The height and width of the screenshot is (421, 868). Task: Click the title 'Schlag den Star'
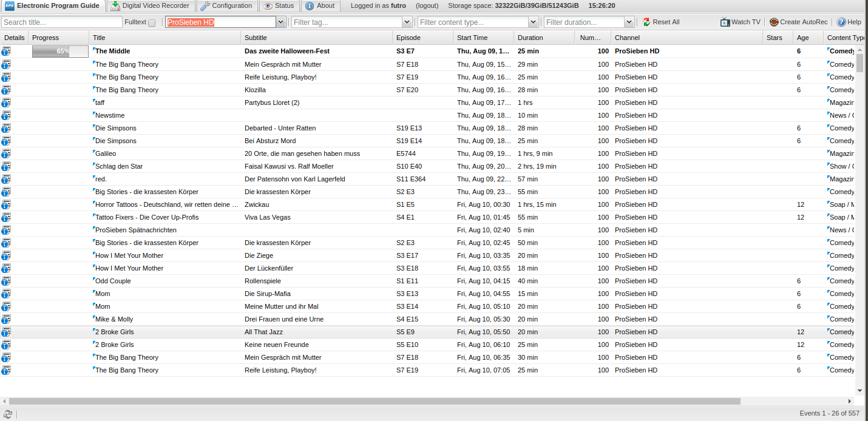click(x=119, y=166)
